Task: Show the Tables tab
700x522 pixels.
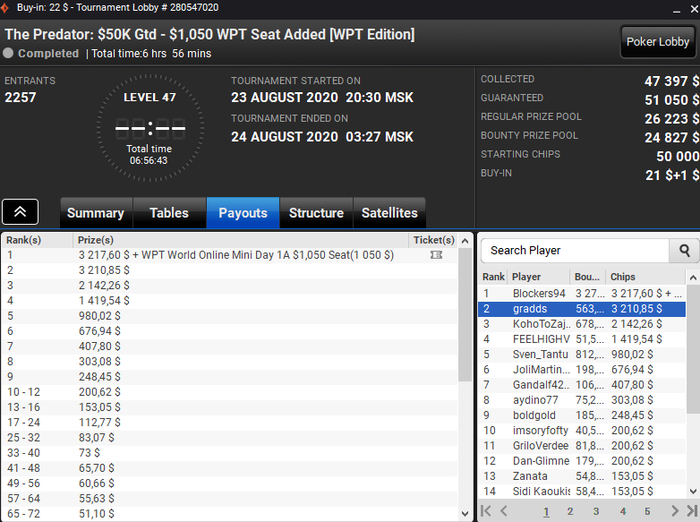Action: (169, 213)
